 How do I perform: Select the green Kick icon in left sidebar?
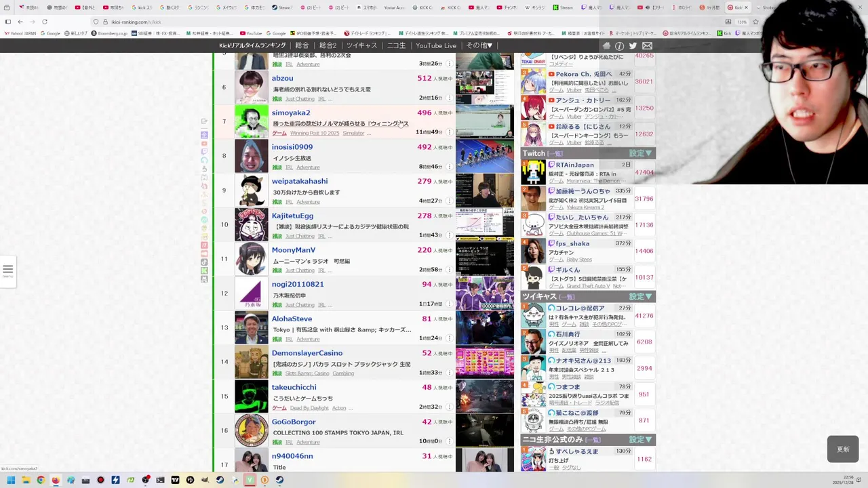(x=204, y=270)
